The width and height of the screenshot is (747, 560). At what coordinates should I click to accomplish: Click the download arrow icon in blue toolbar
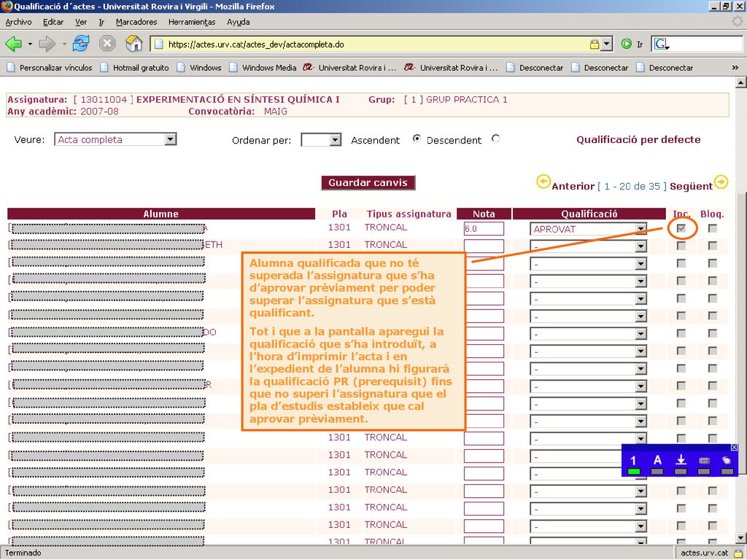[681, 460]
